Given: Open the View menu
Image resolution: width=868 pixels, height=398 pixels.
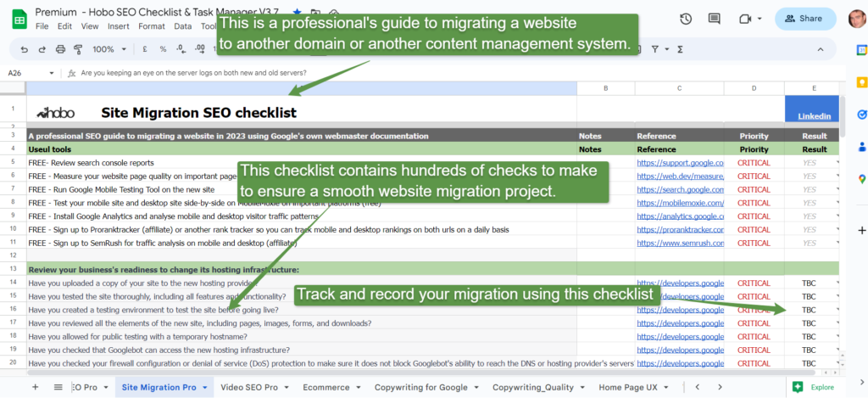Looking at the screenshot, I should tap(90, 26).
